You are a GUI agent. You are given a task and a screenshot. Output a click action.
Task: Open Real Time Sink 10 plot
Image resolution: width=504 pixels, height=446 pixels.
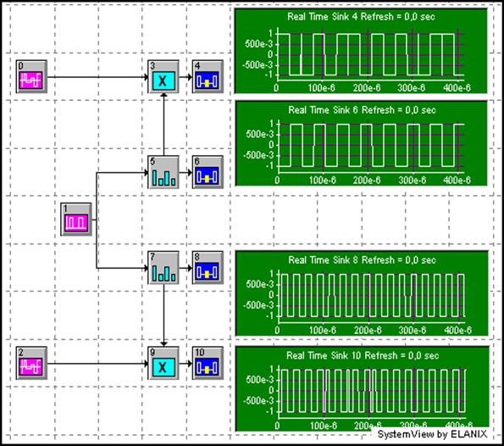click(x=362, y=388)
